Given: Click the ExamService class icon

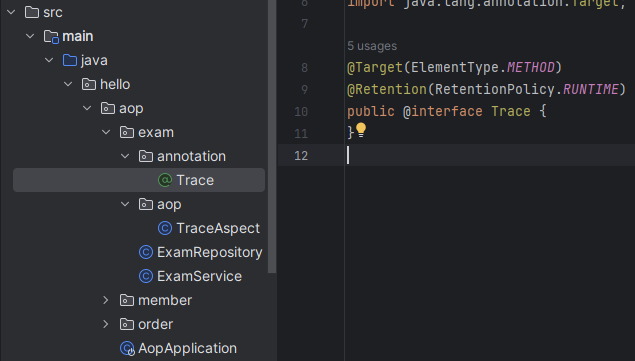Looking at the screenshot, I should (x=146, y=276).
